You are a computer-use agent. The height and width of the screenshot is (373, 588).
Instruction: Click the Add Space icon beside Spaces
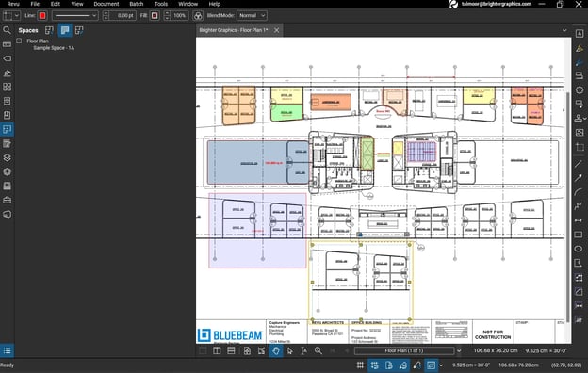pos(49,30)
